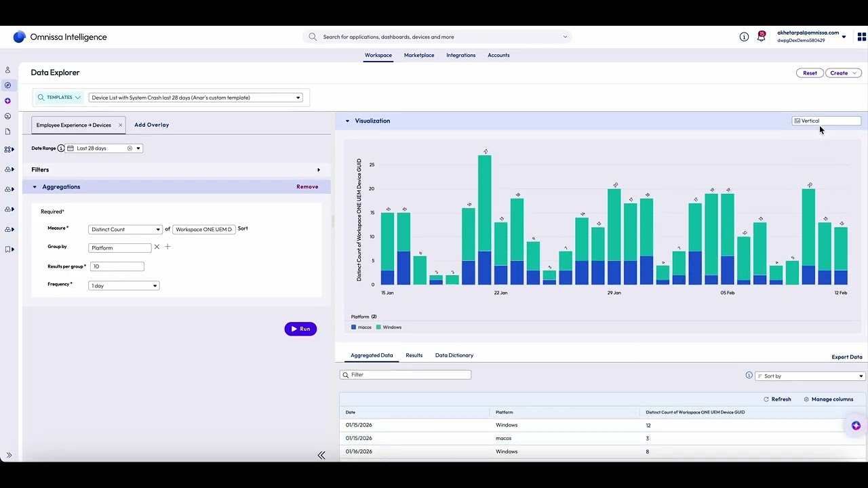Expand the search bar dropdown arrow
Screen dimensions: 868x488
[565, 37]
